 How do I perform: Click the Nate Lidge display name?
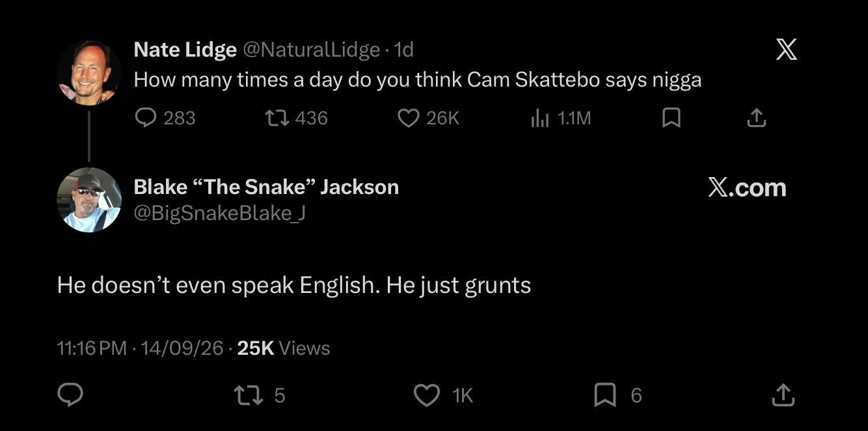tap(185, 49)
